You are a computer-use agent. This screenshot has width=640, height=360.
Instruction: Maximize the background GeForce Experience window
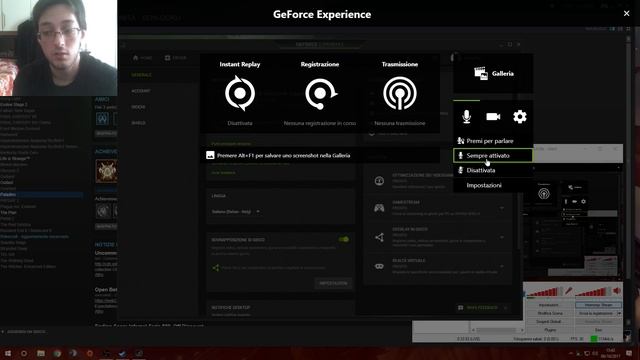(510, 44)
